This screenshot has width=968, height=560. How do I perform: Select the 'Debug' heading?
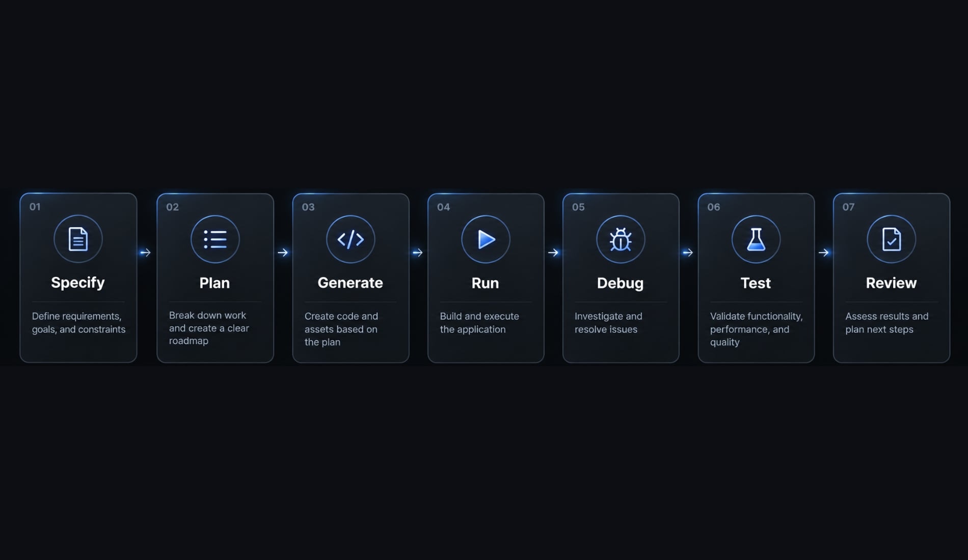click(x=620, y=283)
